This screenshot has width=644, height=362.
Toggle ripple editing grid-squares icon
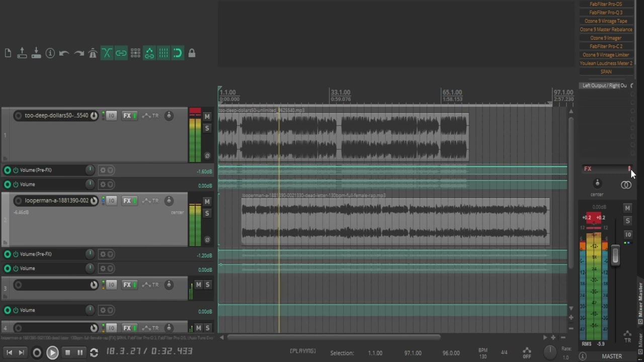pyautogui.click(x=135, y=53)
